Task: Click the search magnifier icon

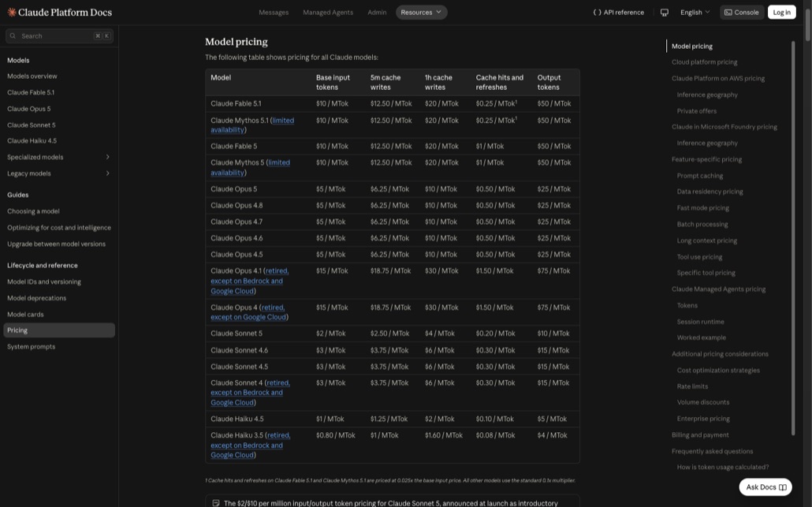Action: tap(13, 35)
